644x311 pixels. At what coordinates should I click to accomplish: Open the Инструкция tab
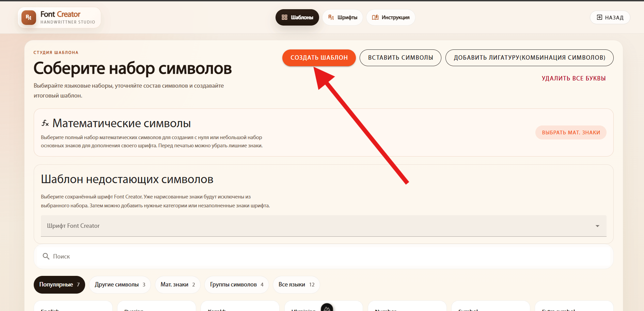pyautogui.click(x=391, y=17)
